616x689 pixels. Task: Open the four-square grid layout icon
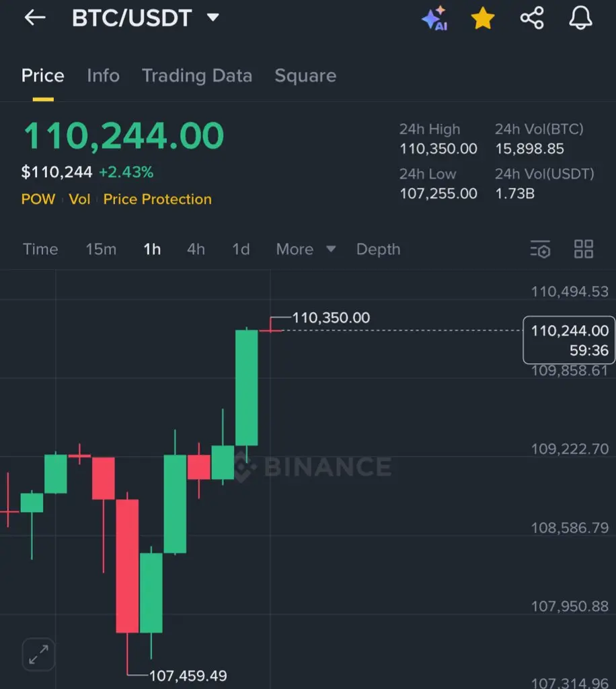(584, 250)
